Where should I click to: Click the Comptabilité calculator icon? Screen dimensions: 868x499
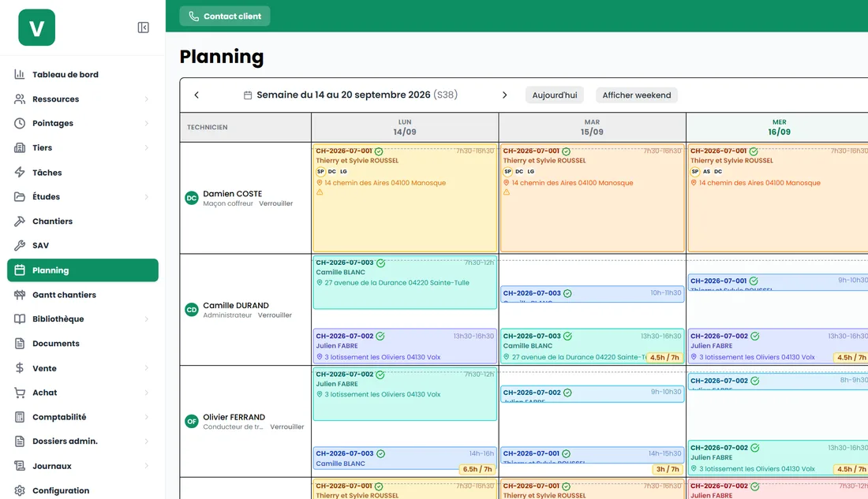pos(20,417)
